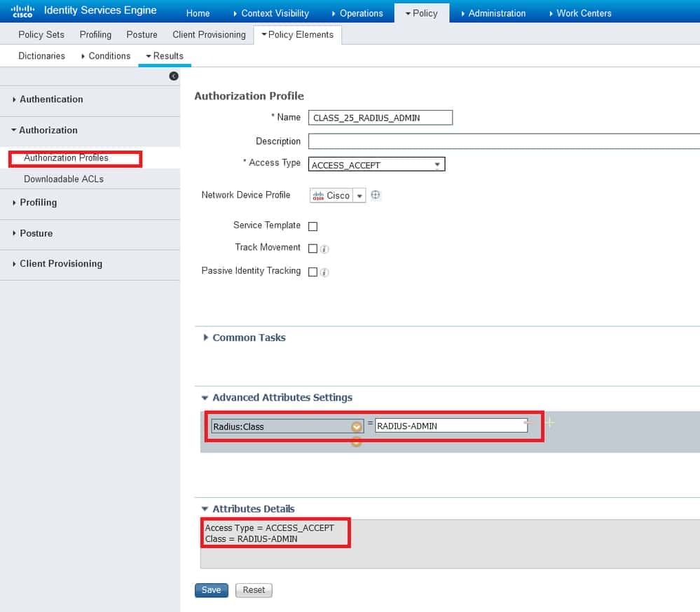Switch to the Policy Sets tab
The image size is (700, 612).
click(x=41, y=34)
